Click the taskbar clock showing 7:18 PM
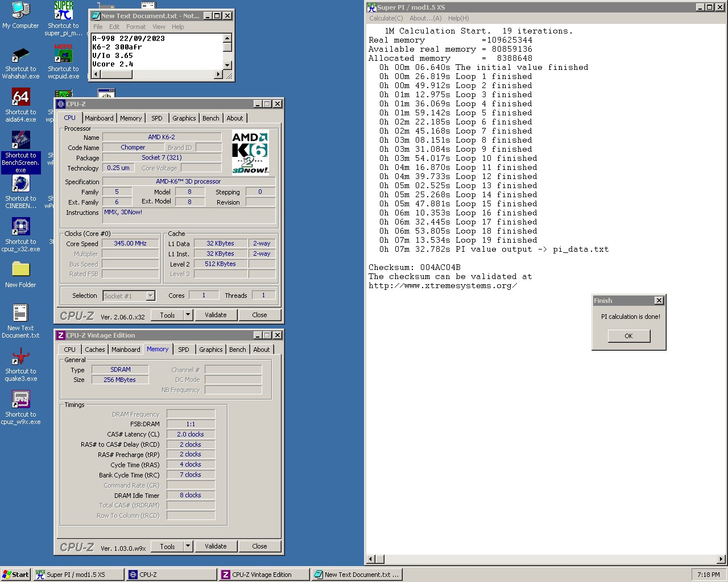The width and height of the screenshot is (728, 582). pyautogui.click(x=708, y=575)
